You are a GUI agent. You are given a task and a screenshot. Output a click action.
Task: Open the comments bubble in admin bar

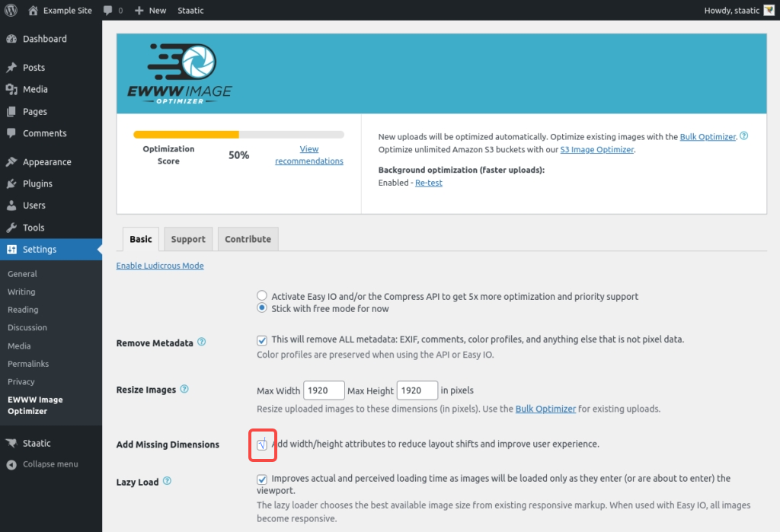[x=113, y=11]
